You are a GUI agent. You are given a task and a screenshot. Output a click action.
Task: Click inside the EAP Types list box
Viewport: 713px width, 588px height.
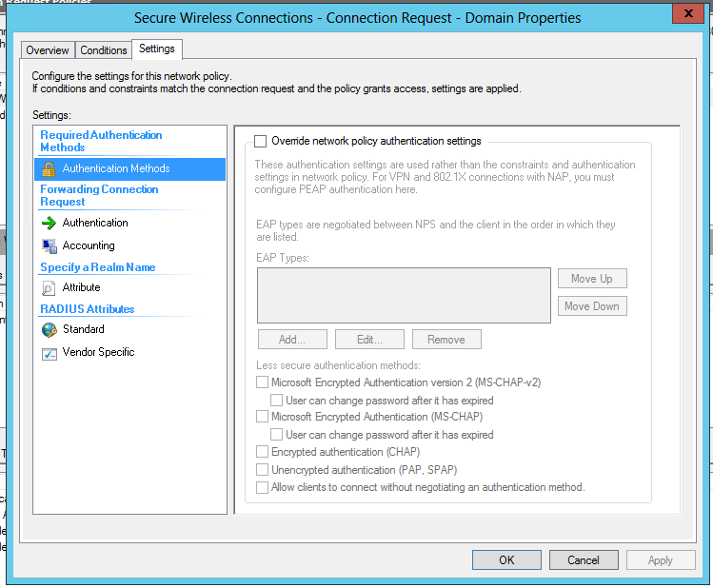coord(404,295)
